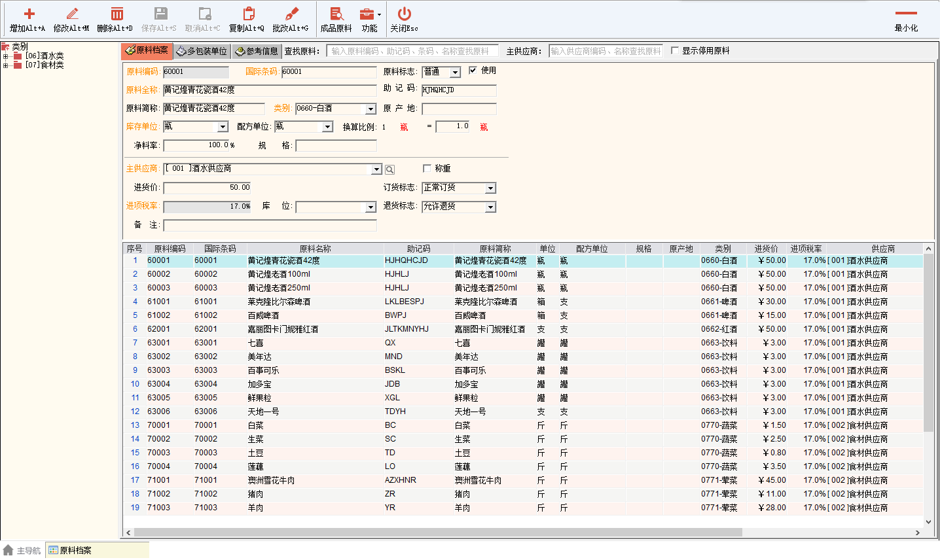Open the 配方单位 dropdown
The image size is (940, 560).
[x=328, y=127]
